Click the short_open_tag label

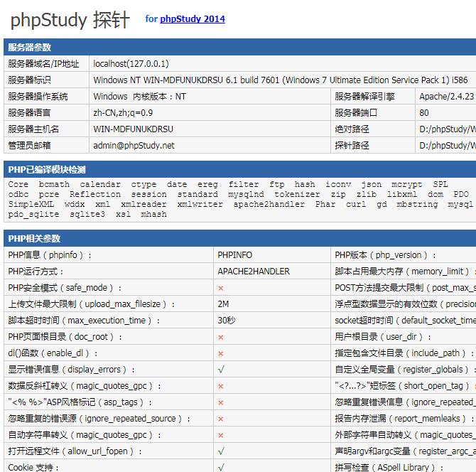(x=405, y=386)
